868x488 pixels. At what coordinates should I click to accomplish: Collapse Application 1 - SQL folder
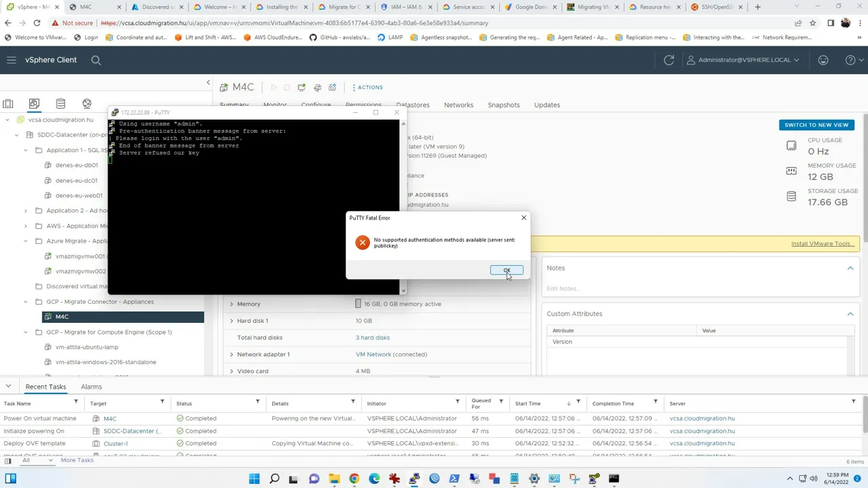(x=26, y=150)
